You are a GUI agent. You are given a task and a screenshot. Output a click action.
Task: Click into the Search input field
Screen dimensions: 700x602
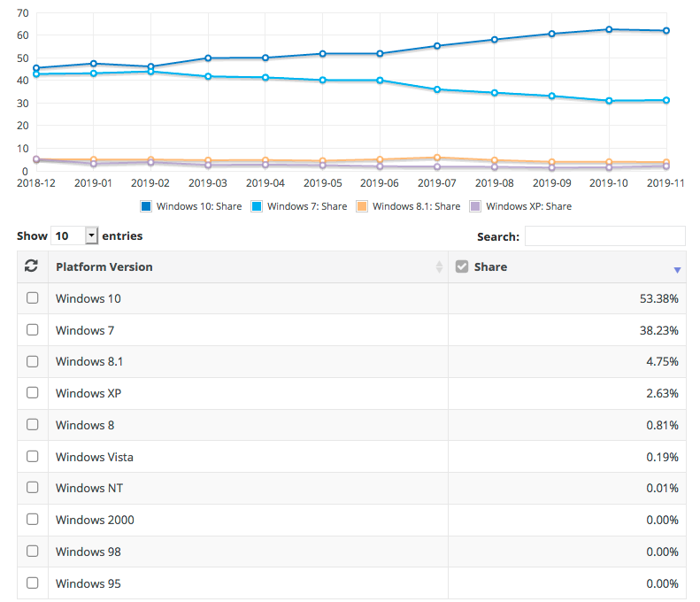(605, 235)
